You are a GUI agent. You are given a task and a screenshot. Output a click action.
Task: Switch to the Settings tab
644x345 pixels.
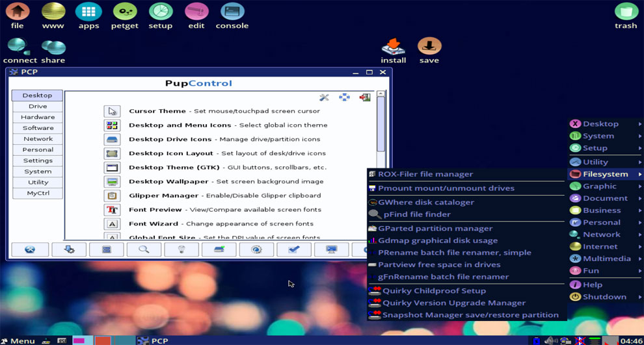click(37, 160)
